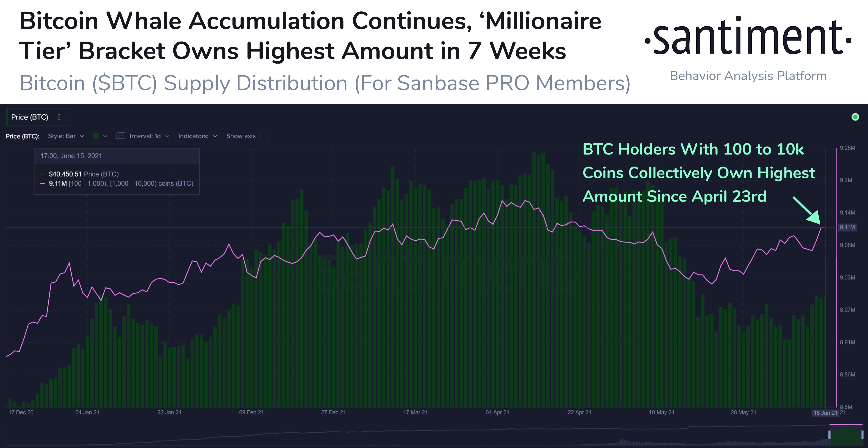
Task: Select the Price (BTC) metric tab
Action: (30, 117)
